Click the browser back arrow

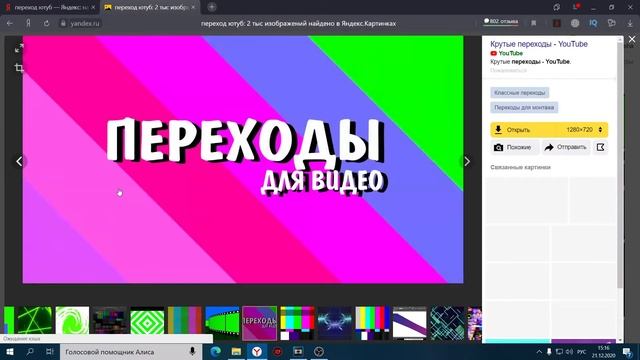tap(10, 23)
